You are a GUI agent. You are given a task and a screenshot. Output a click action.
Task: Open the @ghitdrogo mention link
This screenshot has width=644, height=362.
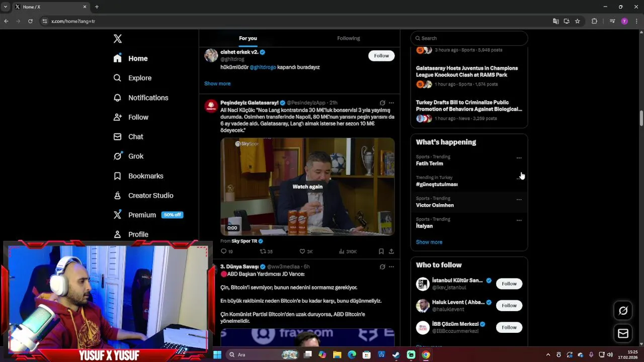[x=263, y=67]
